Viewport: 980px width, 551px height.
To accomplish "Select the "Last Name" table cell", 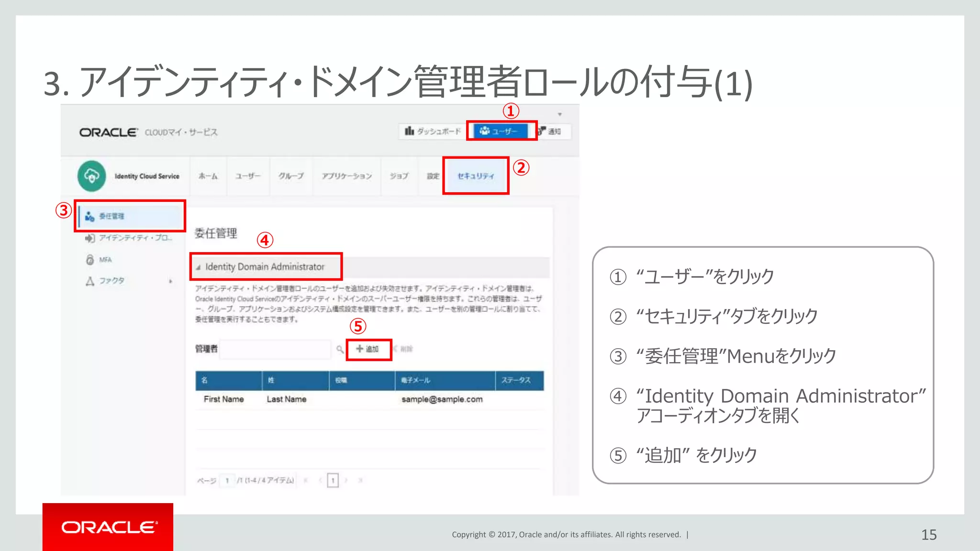I will tap(287, 399).
